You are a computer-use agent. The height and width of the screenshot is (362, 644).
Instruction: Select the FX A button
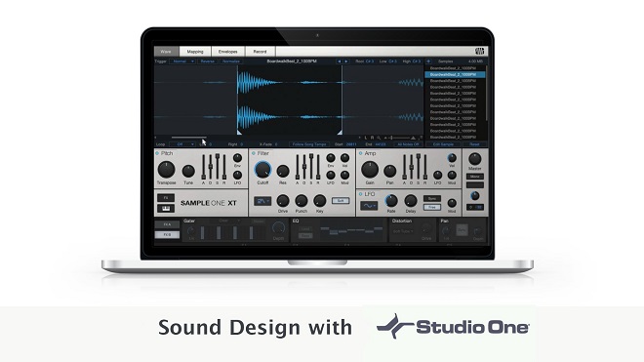167,224
